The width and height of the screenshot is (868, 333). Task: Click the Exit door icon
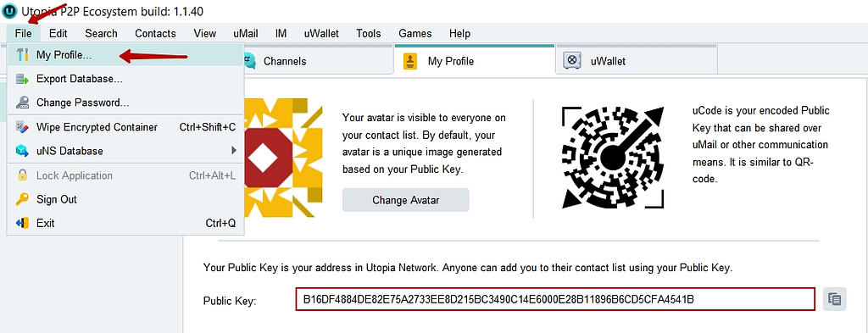click(23, 223)
